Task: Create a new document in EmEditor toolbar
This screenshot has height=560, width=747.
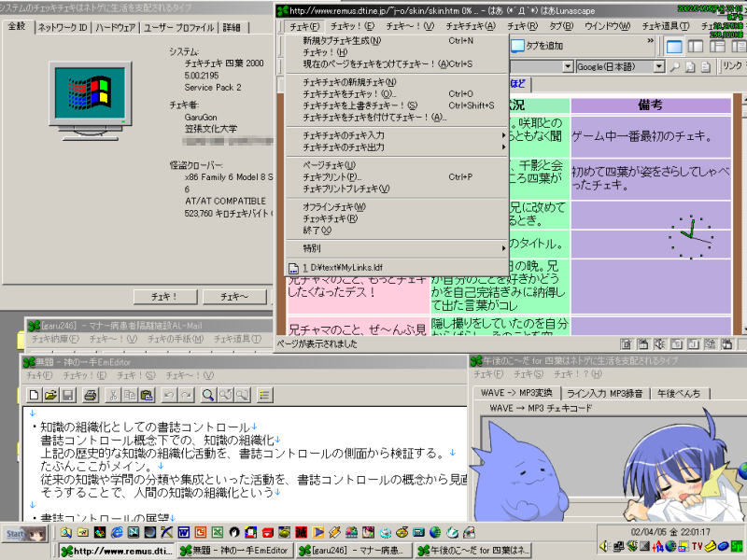Action: click(34, 395)
